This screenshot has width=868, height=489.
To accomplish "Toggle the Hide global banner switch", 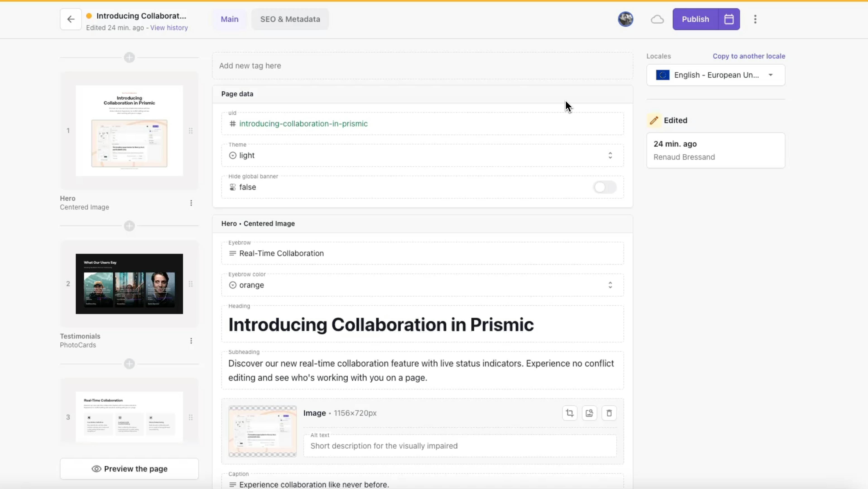I will [x=605, y=187].
